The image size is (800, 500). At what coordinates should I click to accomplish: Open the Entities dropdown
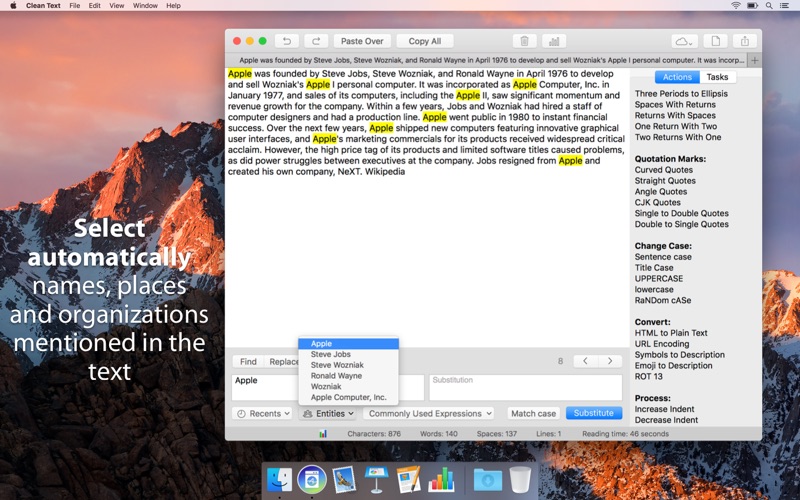tap(329, 413)
